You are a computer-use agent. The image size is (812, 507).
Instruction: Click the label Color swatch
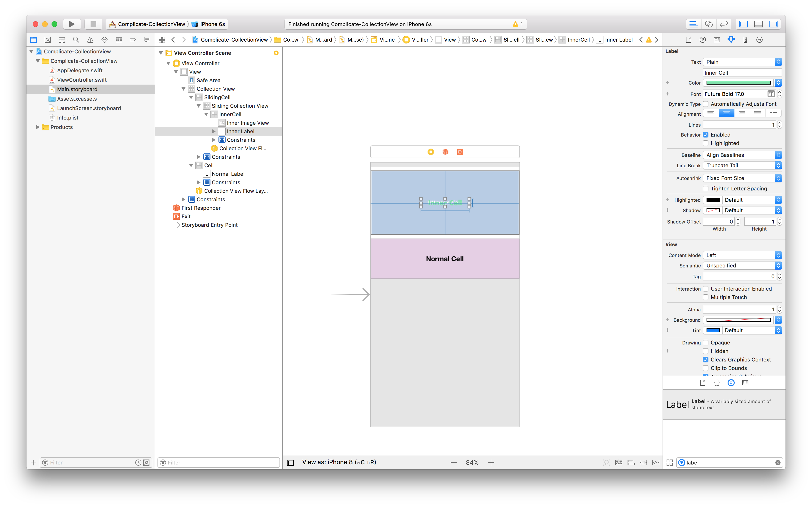point(738,82)
